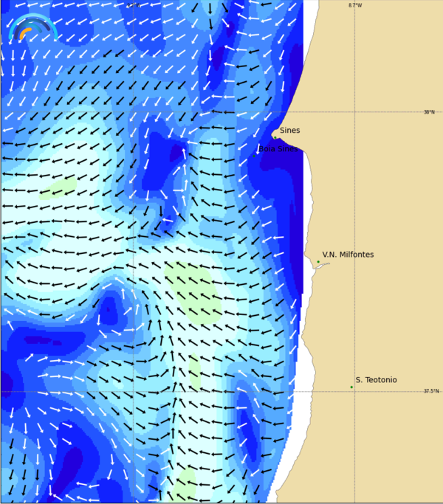The width and height of the screenshot is (443, 504).
Task: Click the rainbow arc logo icon
Action: pyautogui.click(x=32, y=28)
